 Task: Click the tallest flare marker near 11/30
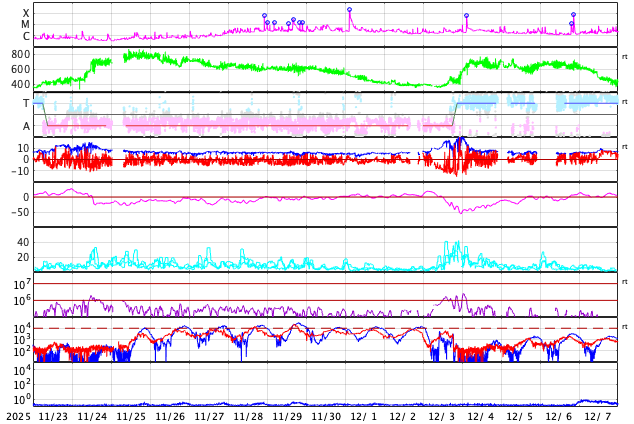click(349, 10)
